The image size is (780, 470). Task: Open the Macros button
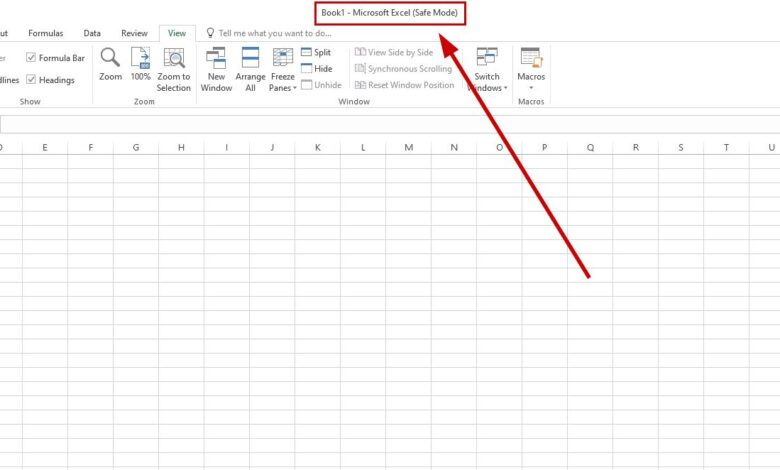click(531, 64)
